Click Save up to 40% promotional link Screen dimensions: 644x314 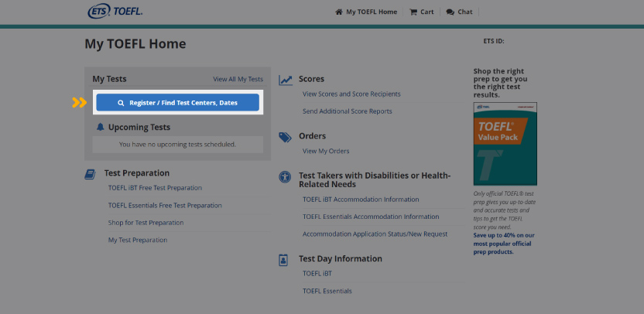tap(504, 244)
